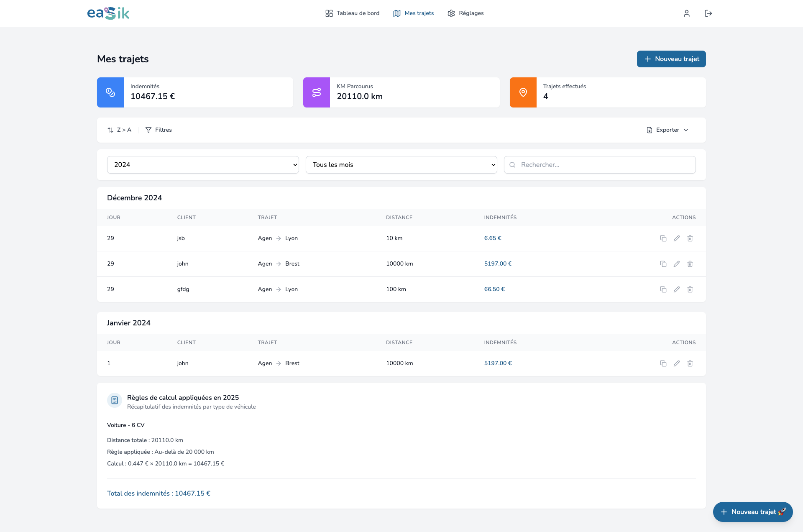Click the Calcul : 0.447 € × 20110.0 km line

point(166,464)
